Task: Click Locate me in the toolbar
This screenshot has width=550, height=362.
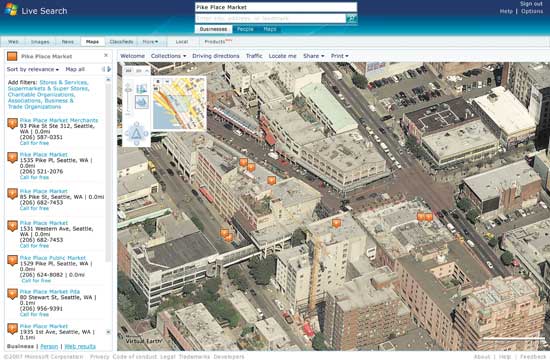Action: (x=282, y=56)
